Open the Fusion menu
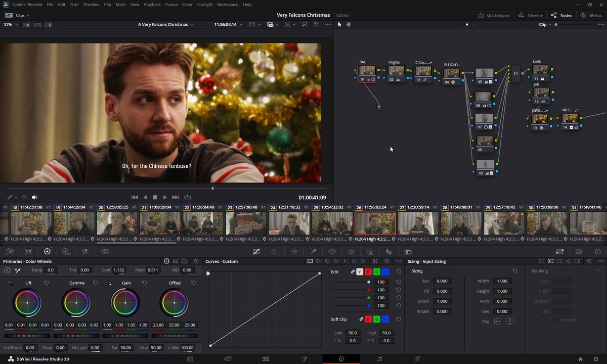This screenshot has width=607, height=364. 171,5
